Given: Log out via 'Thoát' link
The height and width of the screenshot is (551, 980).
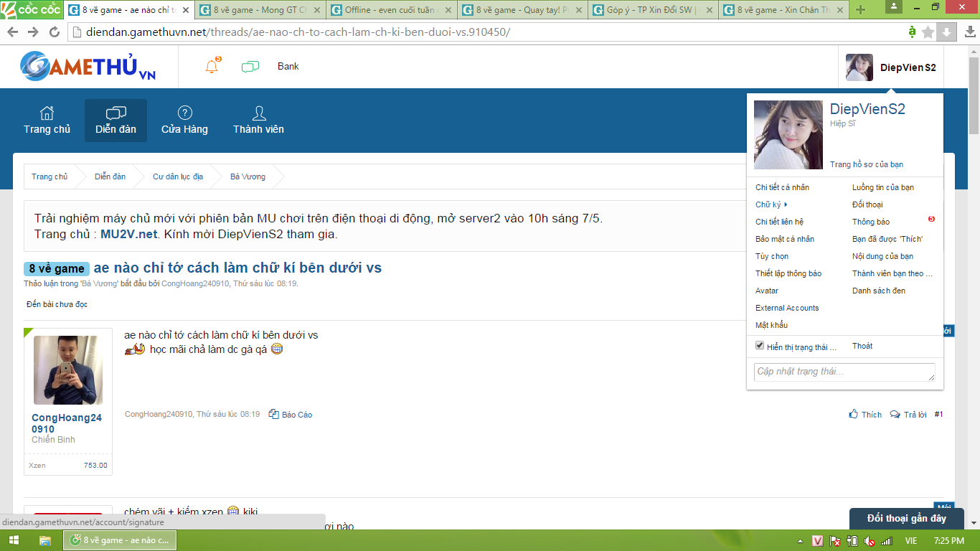Looking at the screenshot, I should (862, 346).
